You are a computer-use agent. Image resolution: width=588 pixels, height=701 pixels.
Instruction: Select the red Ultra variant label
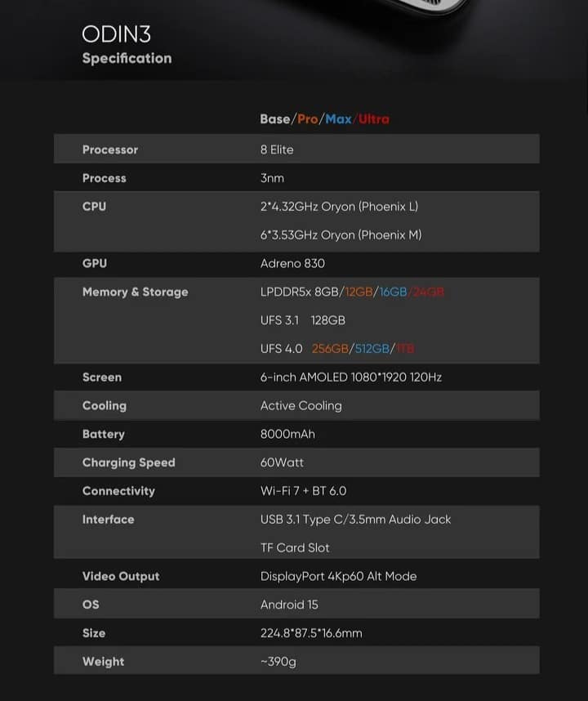pos(374,119)
